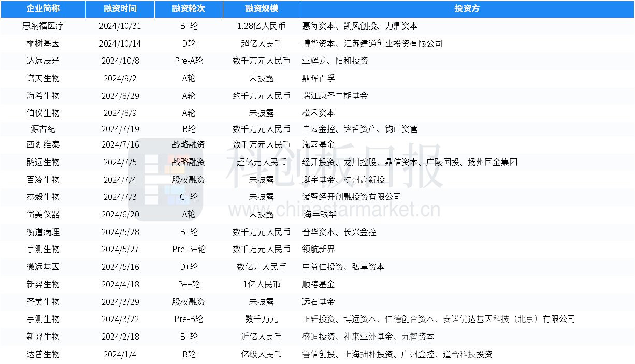
Task: Click the 企业简称 column header
Action: coord(43,9)
